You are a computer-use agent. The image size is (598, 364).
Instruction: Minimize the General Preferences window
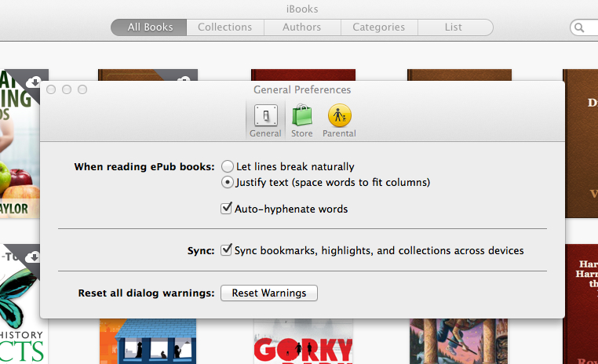(x=67, y=89)
